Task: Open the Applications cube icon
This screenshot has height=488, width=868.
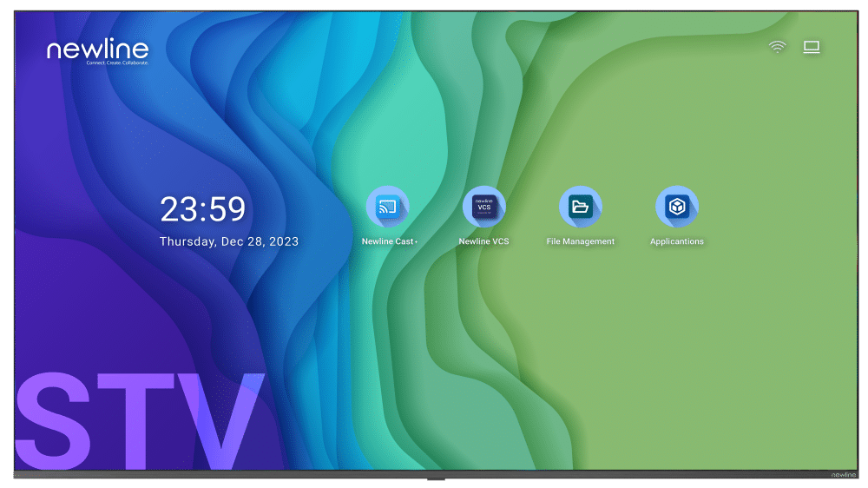Action: tap(676, 208)
